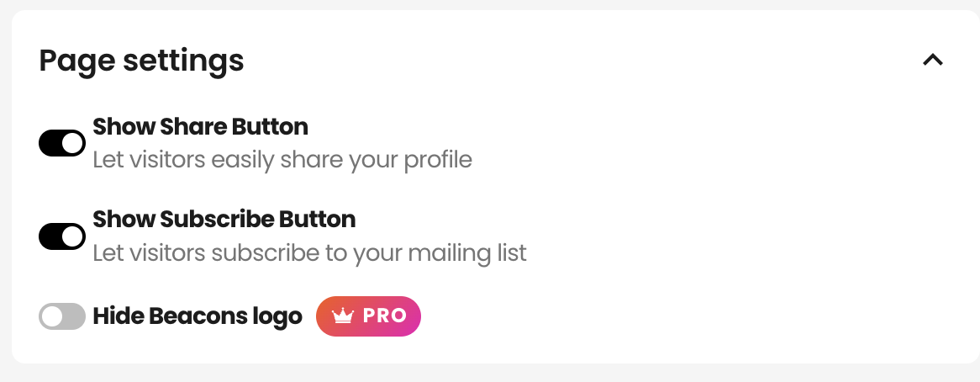Click the PRO text inside gradient badge

coord(385,316)
